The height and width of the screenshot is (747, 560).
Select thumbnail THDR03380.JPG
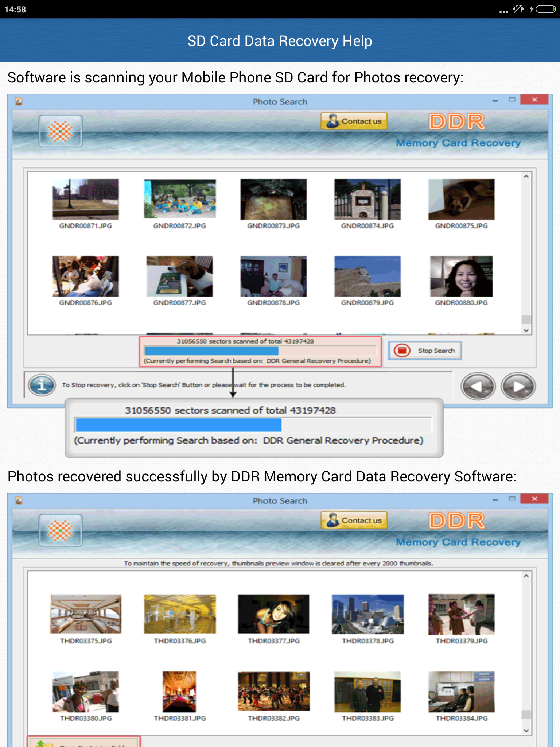coord(86,692)
